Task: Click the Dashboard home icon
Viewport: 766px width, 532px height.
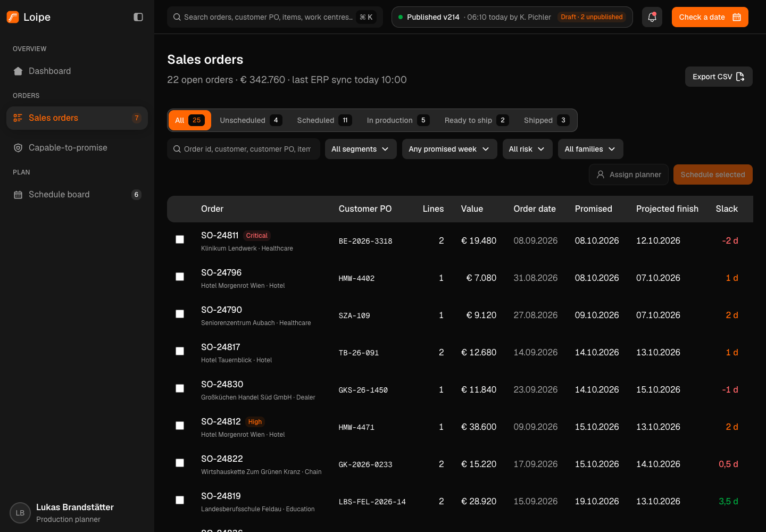Action: [18, 71]
